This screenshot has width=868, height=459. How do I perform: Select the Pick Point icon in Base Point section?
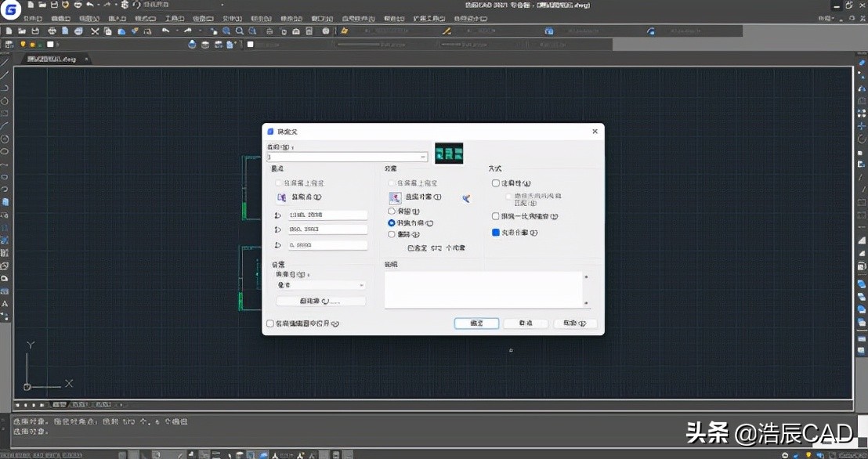pos(280,197)
